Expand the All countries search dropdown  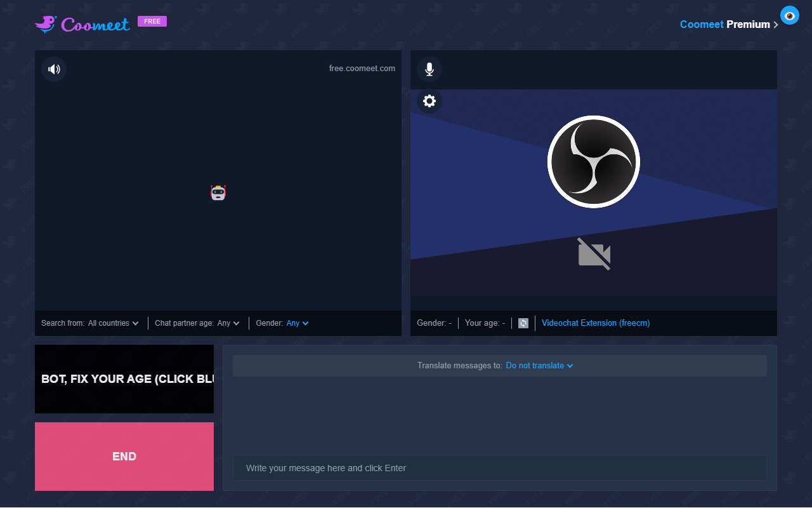[114, 323]
